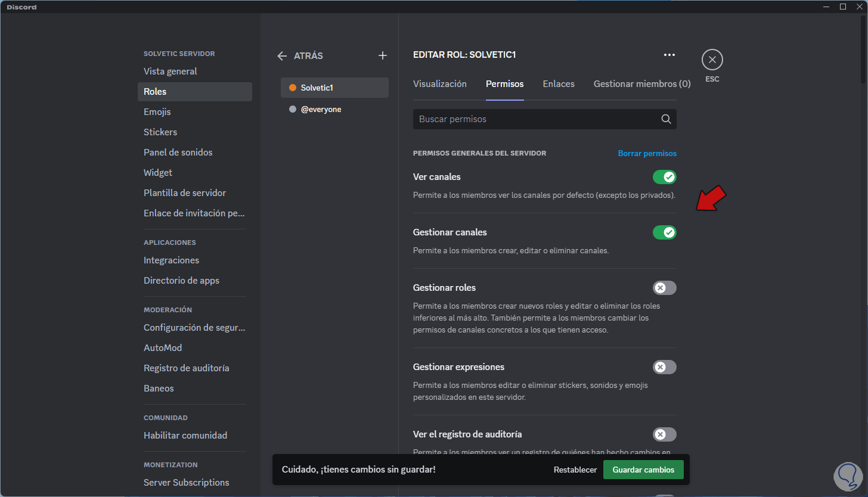Click the ESC close settings icon

(x=712, y=60)
